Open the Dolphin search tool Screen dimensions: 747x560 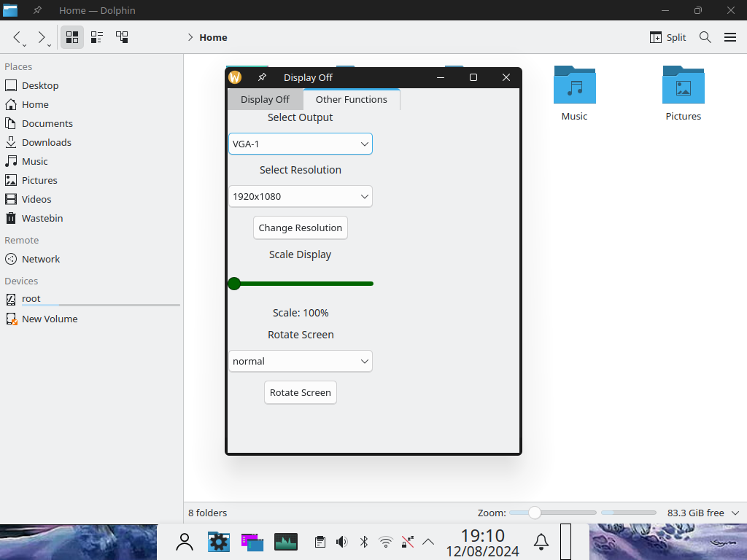click(705, 37)
